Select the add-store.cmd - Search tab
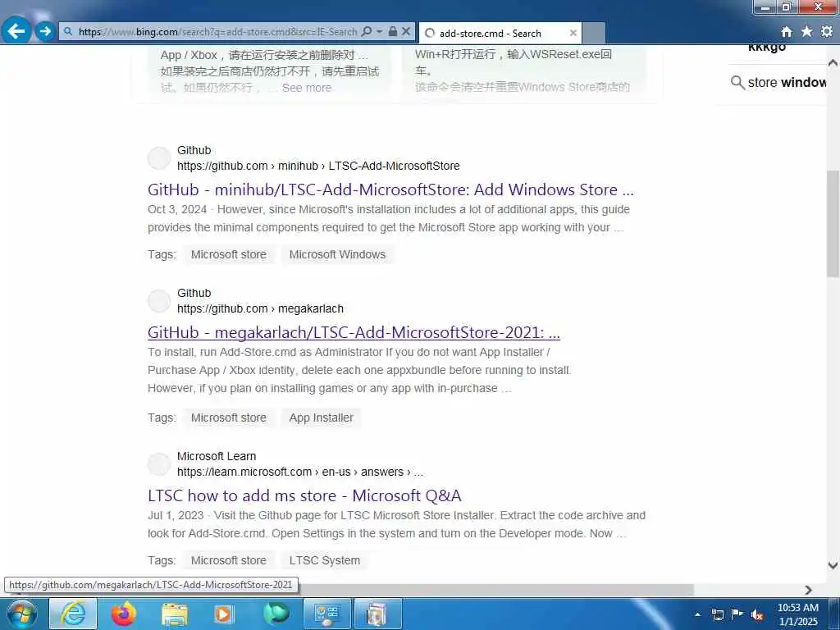 click(500, 33)
